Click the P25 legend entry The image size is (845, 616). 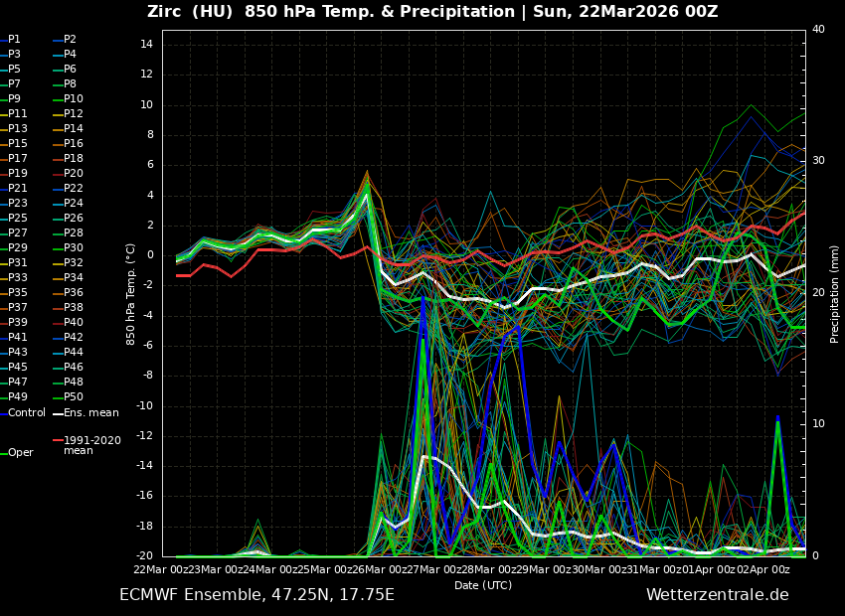18,219
